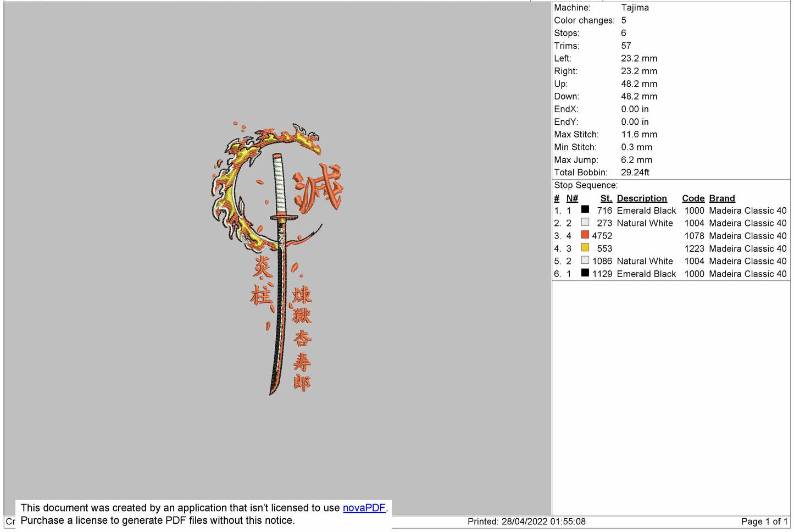Viewport: 794px width, 532px height.
Task: Click the N# column header
Action: (x=572, y=198)
